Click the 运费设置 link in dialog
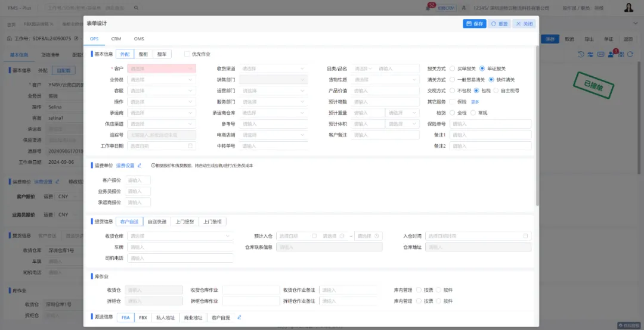Viewport: 644px width, 330px height. tap(125, 166)
